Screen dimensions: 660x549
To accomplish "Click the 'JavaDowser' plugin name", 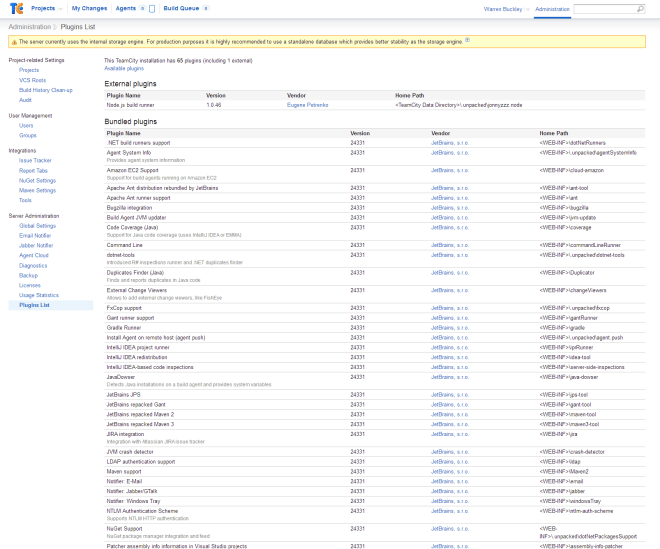I will pyautogui.click(x=121, y=377).
